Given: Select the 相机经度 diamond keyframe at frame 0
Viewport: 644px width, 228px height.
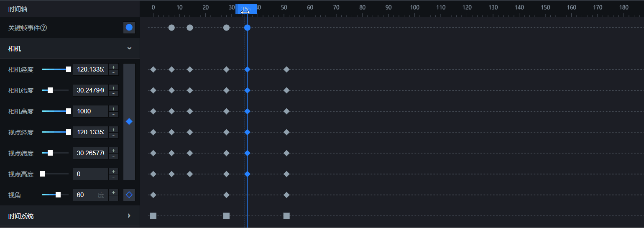Looking at the screenshot, I should point(153,69).
